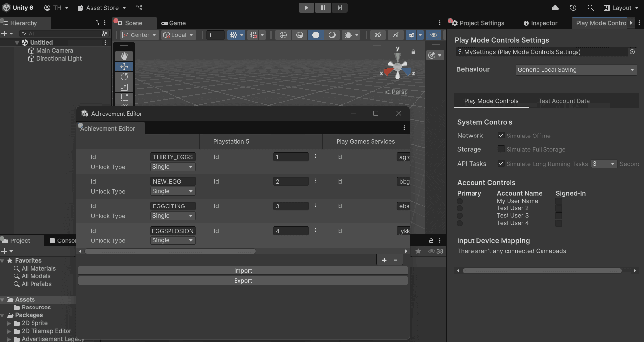Select the Rotate tool
Screen dimensions: 644x342
(x=124, y=77)
